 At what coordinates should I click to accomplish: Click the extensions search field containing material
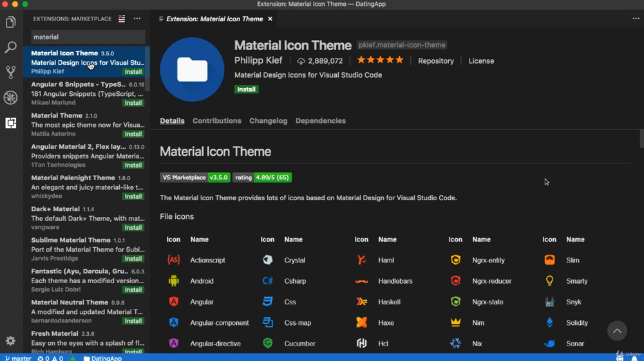88,37
